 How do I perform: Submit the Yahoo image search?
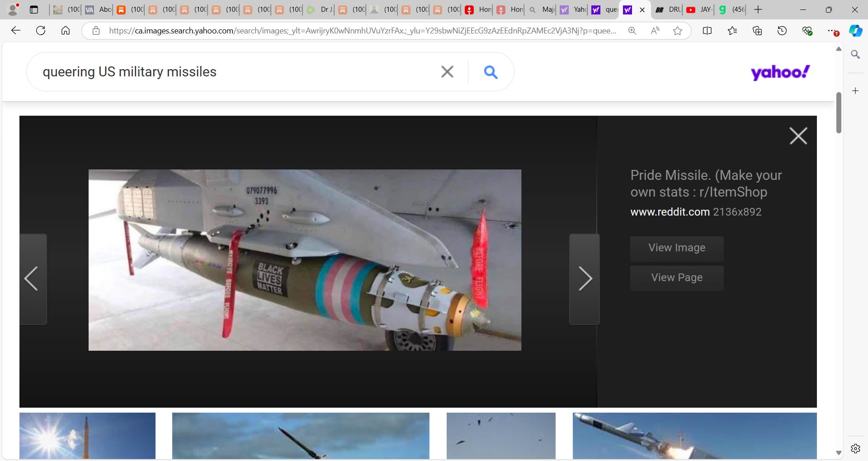pyautogui.click(x=491, y=71)
